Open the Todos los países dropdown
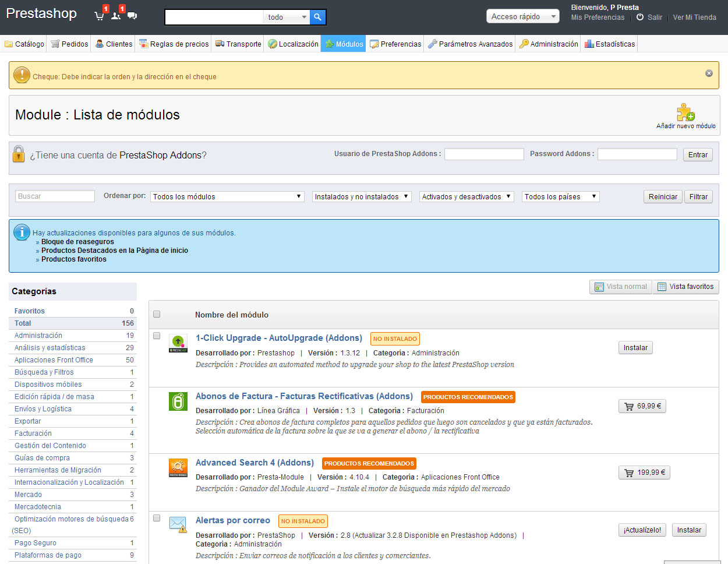Screen dimensions: 728x564 (561, 196)
